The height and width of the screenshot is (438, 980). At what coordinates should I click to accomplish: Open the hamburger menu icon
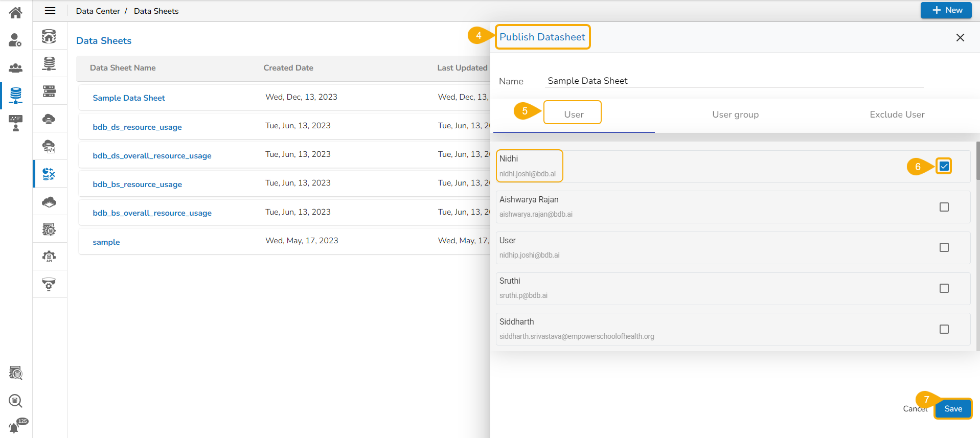click(50, 11)
